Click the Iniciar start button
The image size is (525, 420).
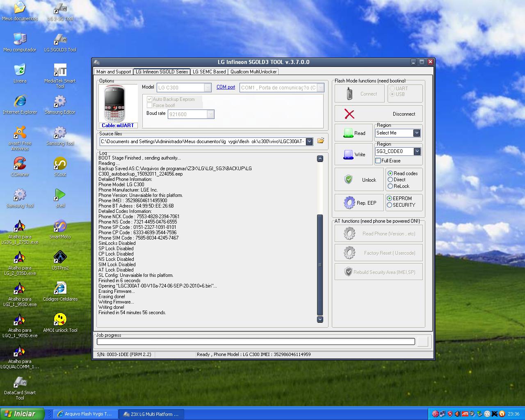coord(23,414)
